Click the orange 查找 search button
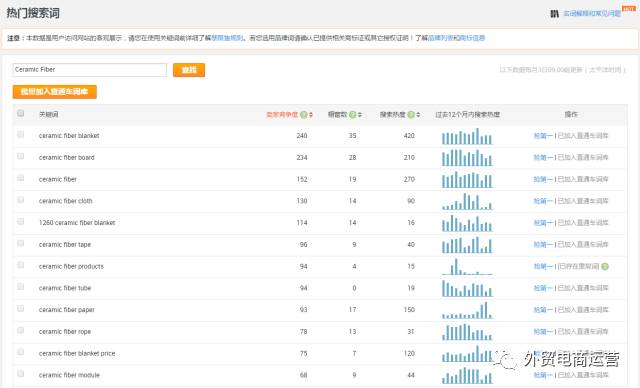640x388 pixels. click(x=189, y=70)
